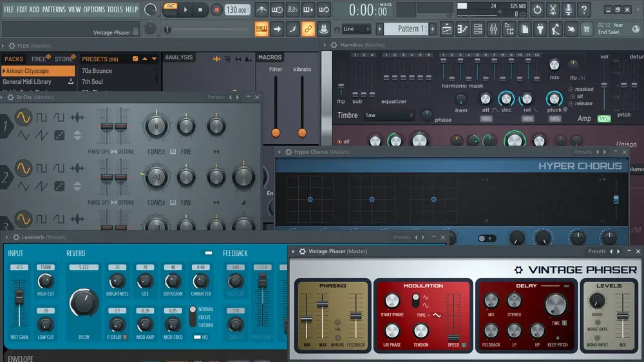Open the PATTERNS menu

54,10
